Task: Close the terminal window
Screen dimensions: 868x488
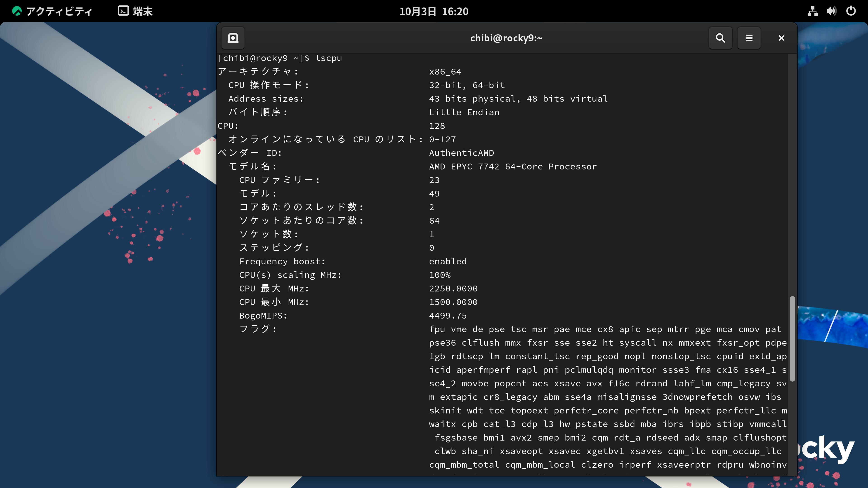Action: tap(781, 38)
